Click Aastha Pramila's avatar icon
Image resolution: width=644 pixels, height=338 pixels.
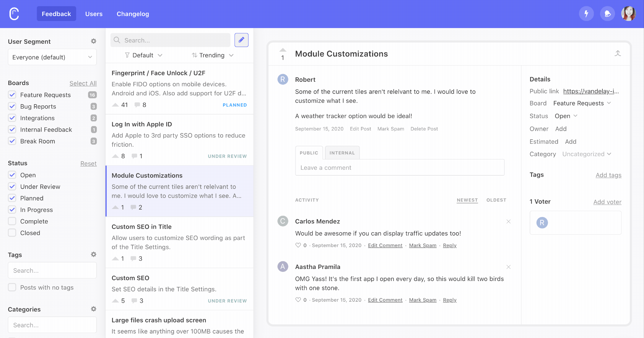[x=283, y=267]
